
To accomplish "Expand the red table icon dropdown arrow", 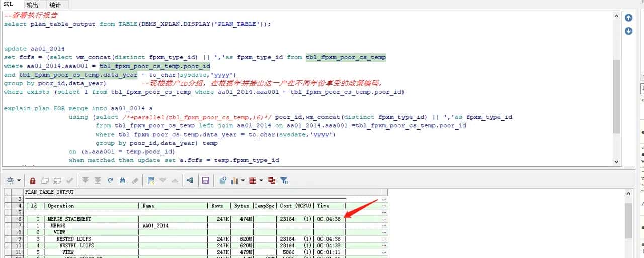I will tap(261, 180).
